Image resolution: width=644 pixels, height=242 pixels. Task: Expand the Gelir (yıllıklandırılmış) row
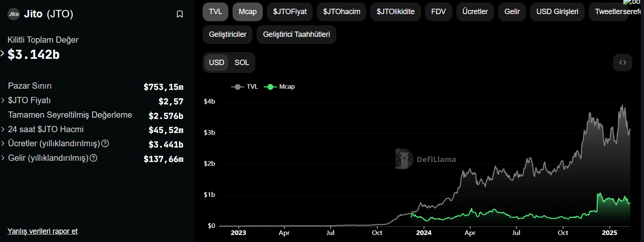3,158
